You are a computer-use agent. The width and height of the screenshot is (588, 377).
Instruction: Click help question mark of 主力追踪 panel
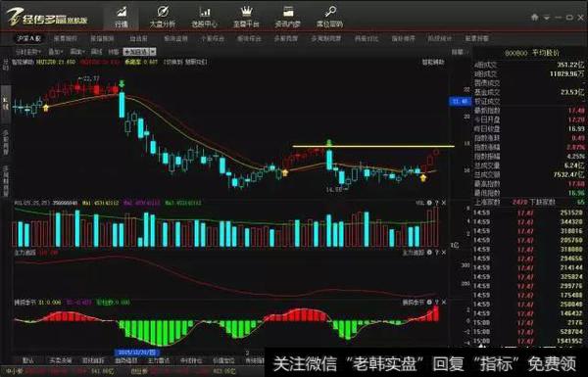tap(436, 253)
